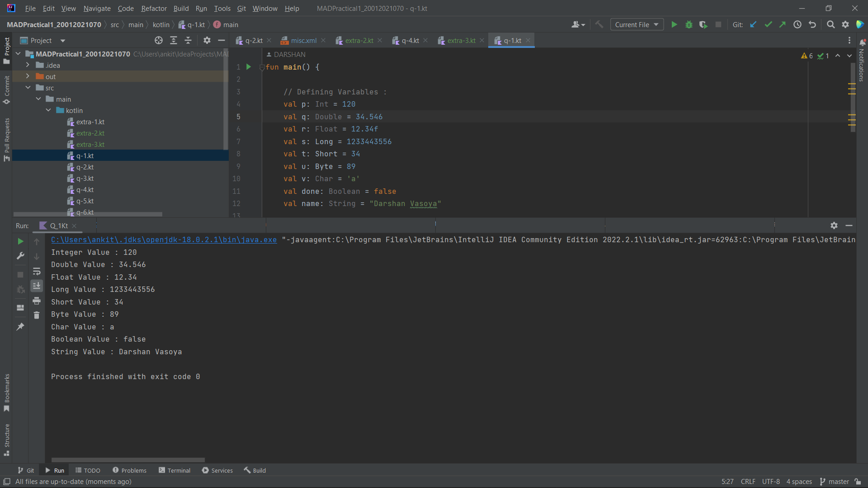Click the Clear All trash icon in Run panel
Viewport: 868px width, 488px height.
click(x=37, y=315)
